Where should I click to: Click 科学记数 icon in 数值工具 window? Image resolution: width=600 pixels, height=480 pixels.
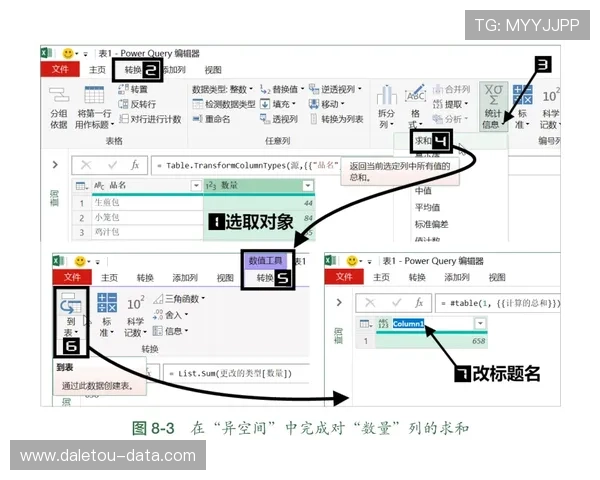(136, 304)
